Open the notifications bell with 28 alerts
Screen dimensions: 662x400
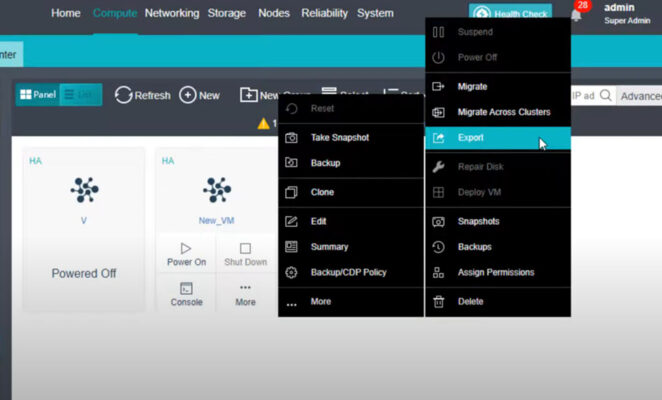click(576, 16)
